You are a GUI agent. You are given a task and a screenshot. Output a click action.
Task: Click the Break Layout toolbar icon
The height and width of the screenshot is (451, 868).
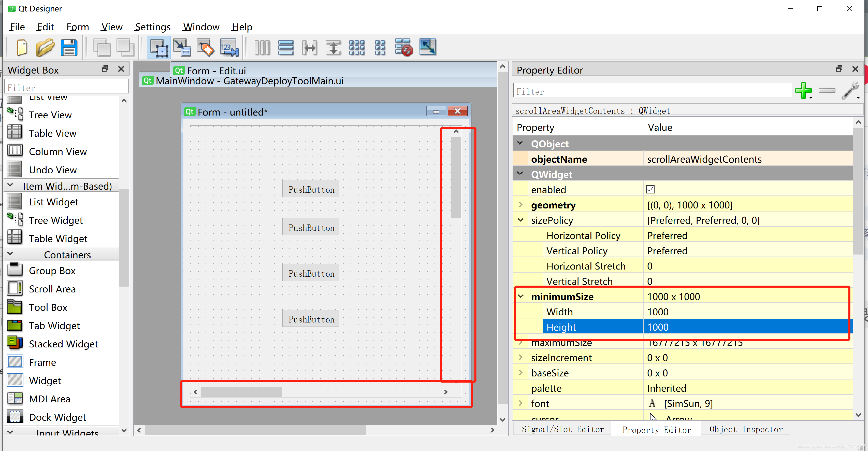point(404,48)
